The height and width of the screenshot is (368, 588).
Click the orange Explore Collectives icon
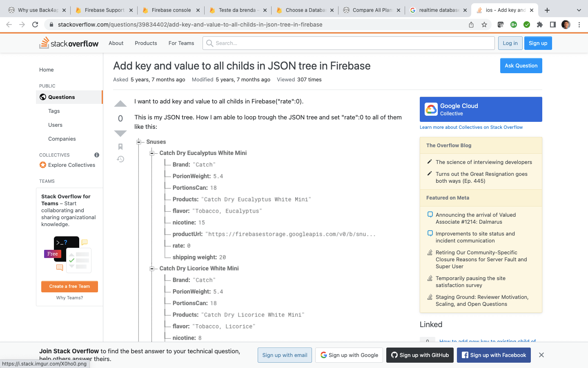[x=42, y=165]
